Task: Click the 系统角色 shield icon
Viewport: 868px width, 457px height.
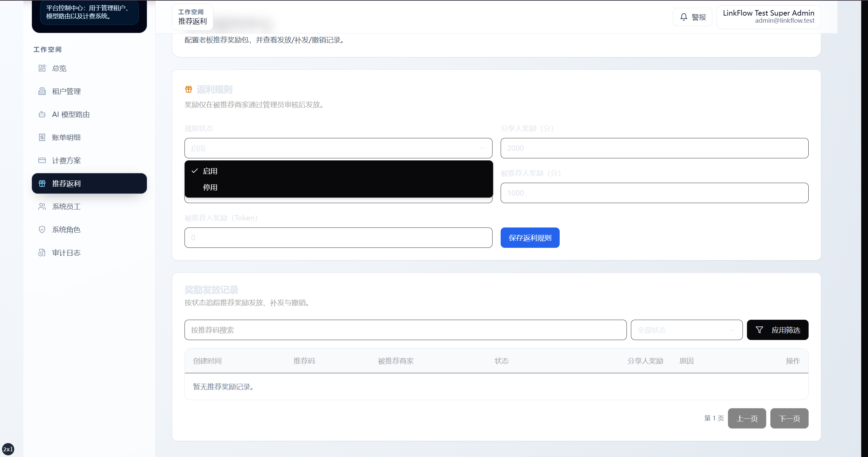Action: [42, 230]
